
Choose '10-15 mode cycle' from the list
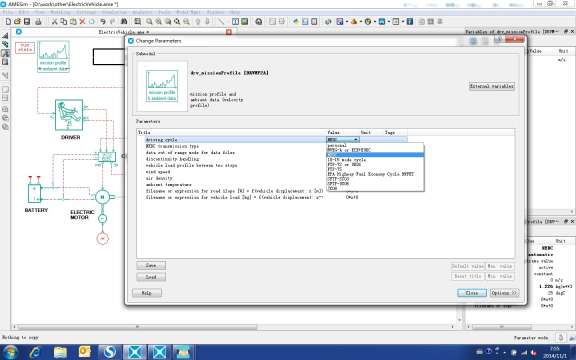(x=347, y=160)
